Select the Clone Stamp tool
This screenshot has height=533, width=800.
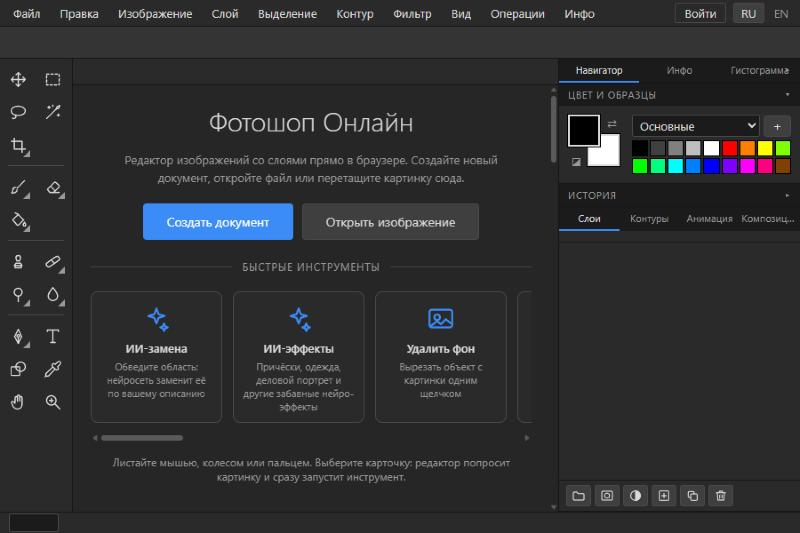coord(18,262)
